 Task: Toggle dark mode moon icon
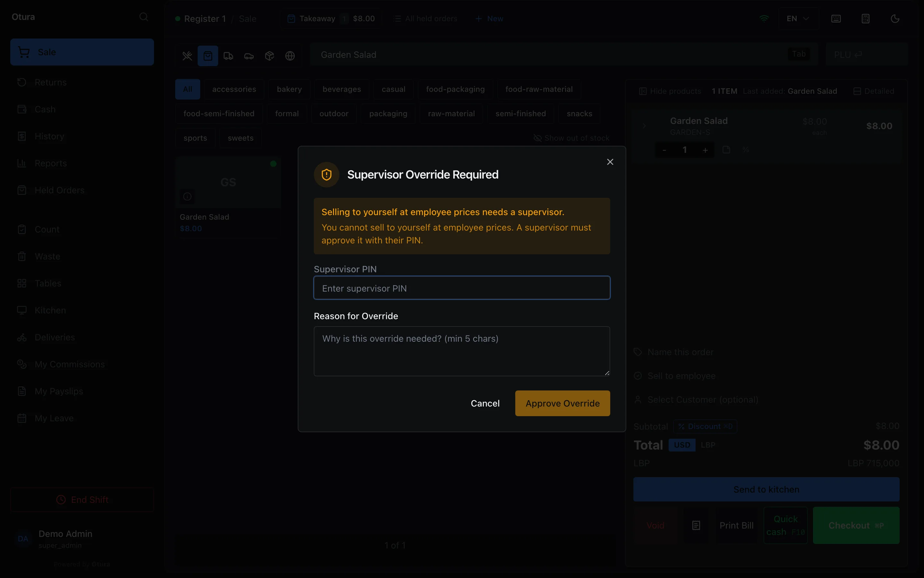tap(895, 19)
